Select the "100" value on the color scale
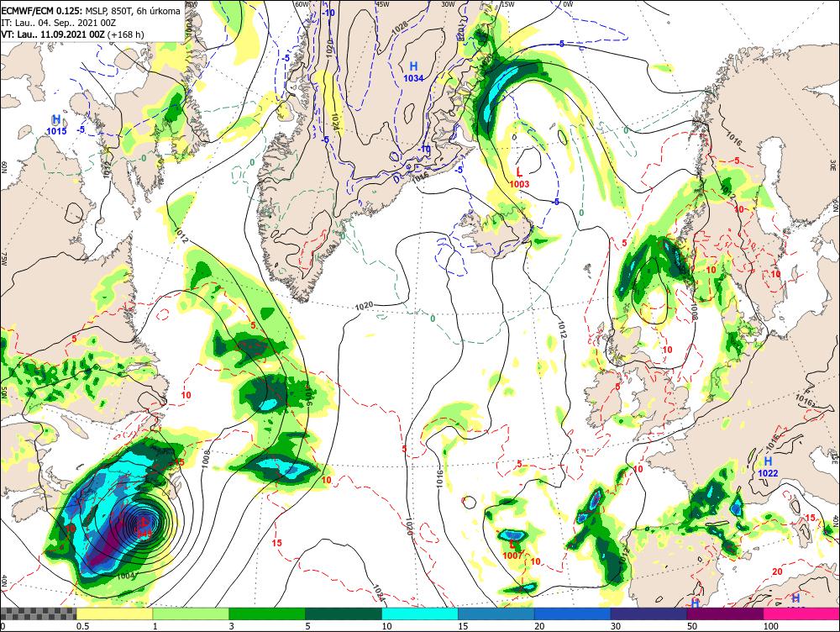Image resolution: width=840 pixels, height=632 pixels. tap(771, 626)
